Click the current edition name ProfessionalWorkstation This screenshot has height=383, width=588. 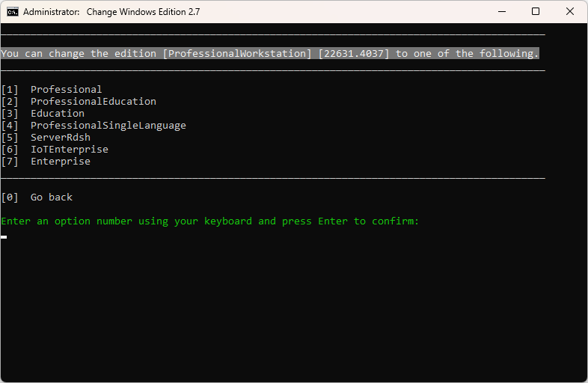pos(236,54)
